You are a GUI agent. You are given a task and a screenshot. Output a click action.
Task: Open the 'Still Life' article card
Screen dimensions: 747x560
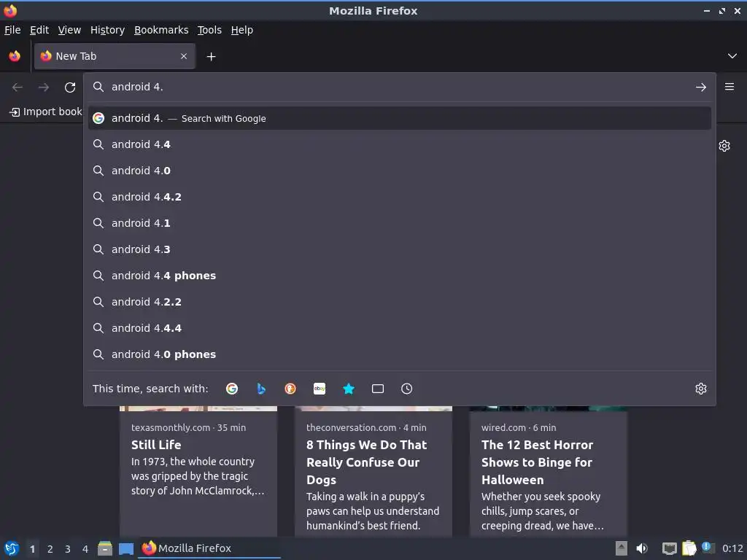(198, 472)
